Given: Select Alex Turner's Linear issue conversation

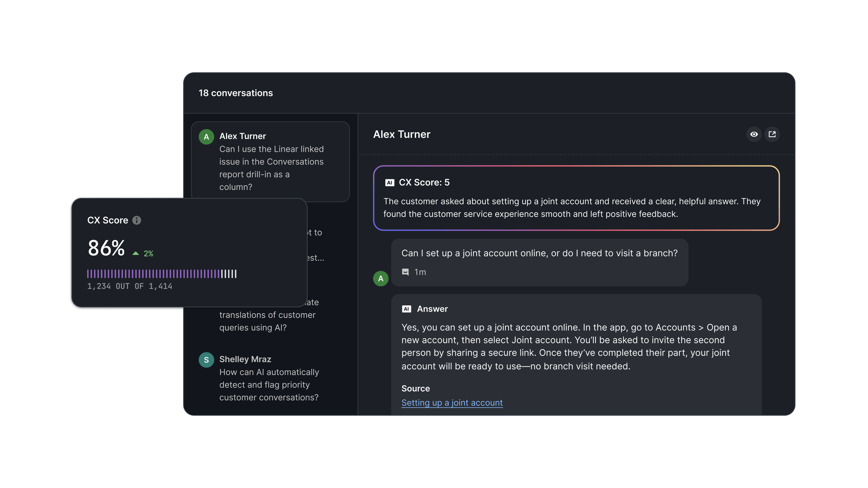Looking at the screenshot, I should tap(270, 162).
